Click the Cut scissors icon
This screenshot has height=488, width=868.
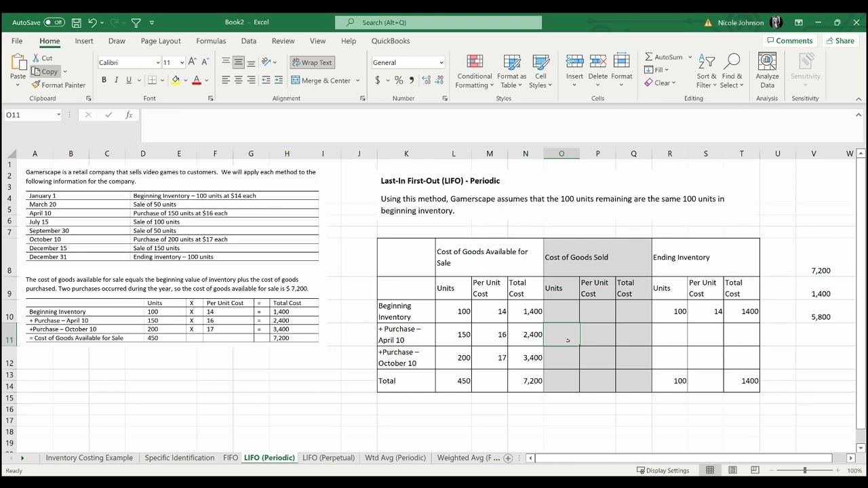(x=35, y=58)
